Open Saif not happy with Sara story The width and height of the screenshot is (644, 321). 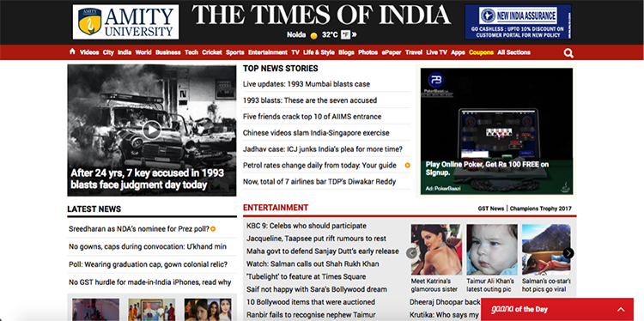click(317, 289)
